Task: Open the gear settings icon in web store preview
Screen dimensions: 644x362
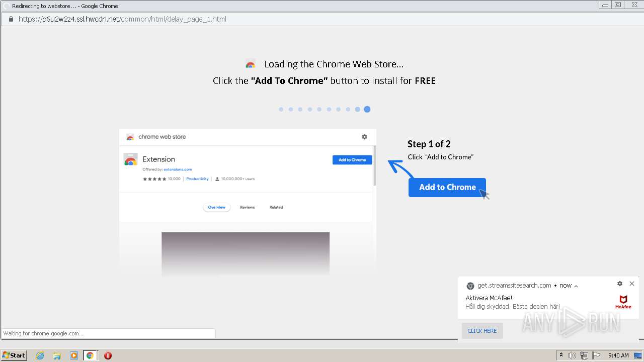Action: click(364, 137)
